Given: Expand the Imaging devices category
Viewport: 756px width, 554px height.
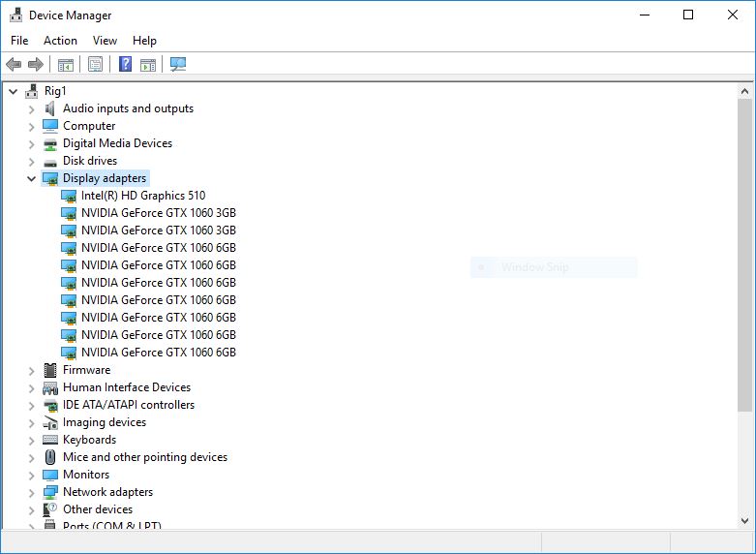Looking at the screenshot, I should click(32, 423).
